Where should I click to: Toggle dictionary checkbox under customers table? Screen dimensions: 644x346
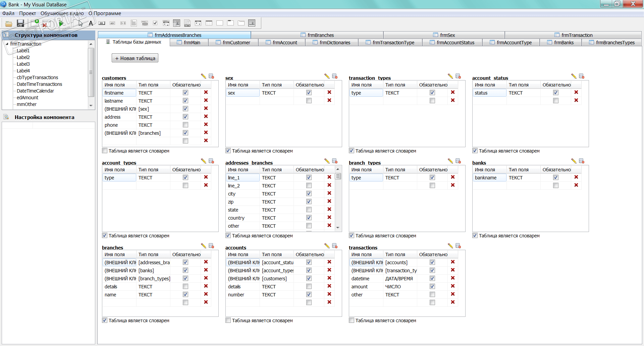coord(105,151)
